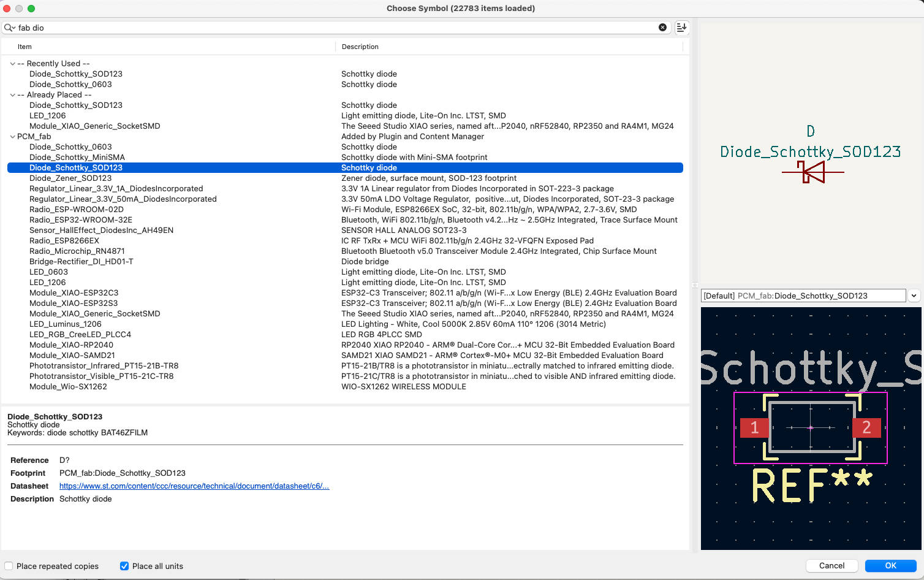
Task: Enable Place repeated copies checkbox
Action: 9,566
